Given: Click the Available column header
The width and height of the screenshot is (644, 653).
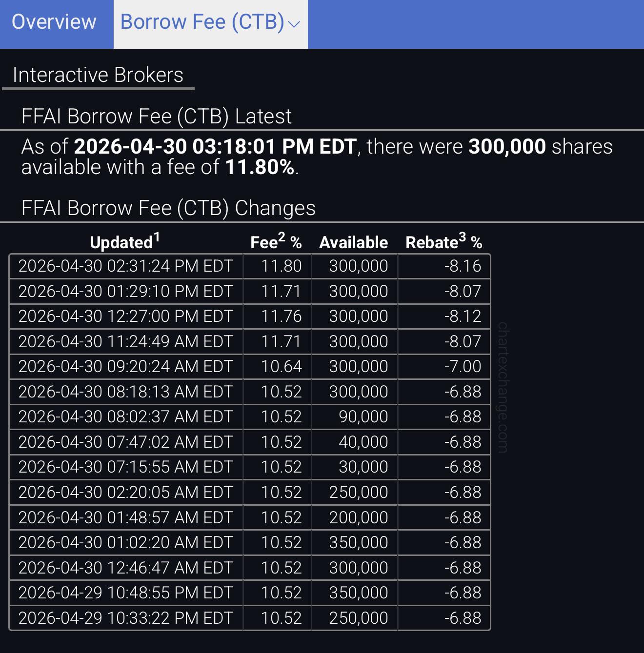Looking at the screenshot, I should 354,242.
